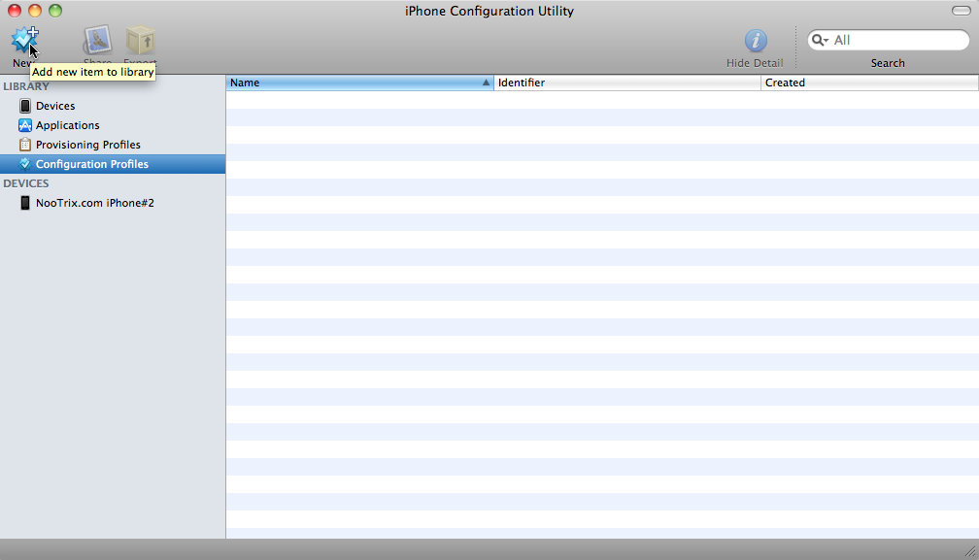Open the search scope magnifier dropdown

coord(820,40)
